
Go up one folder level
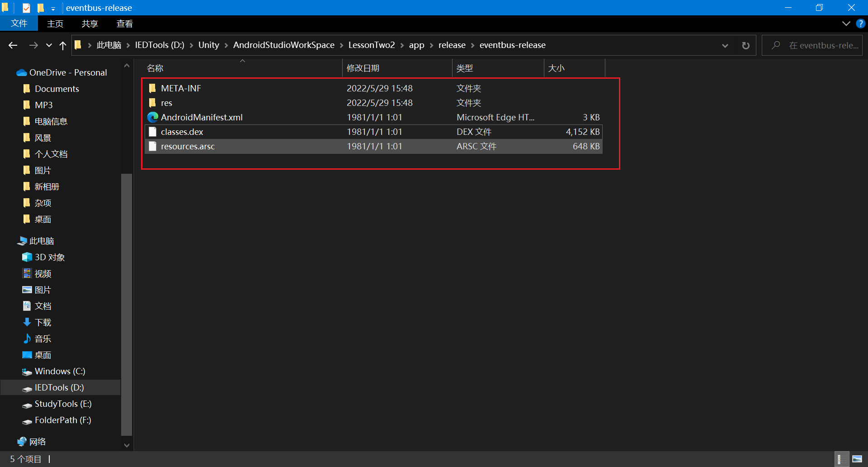pyautogui.click(x=63, y=45)
